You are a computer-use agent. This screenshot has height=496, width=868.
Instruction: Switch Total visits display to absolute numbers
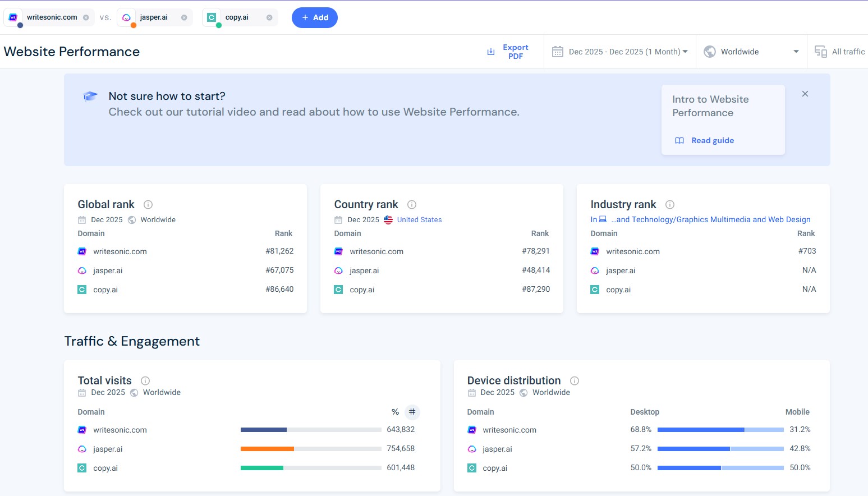[412, 412]
